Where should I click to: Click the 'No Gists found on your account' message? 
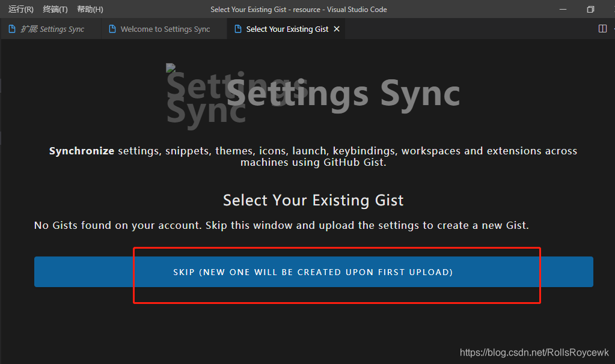(x=281, y=225)
